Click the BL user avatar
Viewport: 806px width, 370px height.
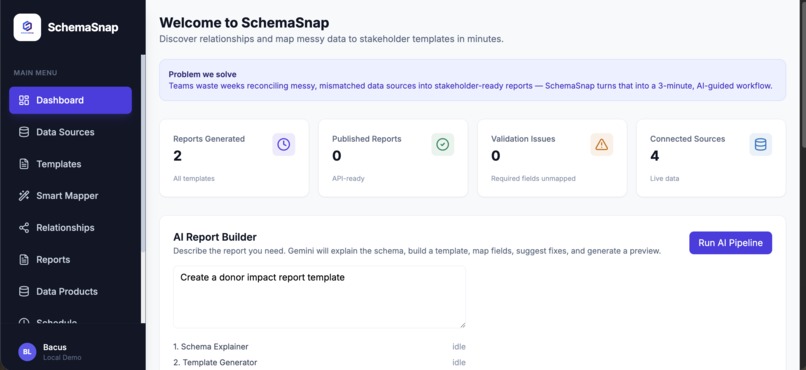point(27,352)
